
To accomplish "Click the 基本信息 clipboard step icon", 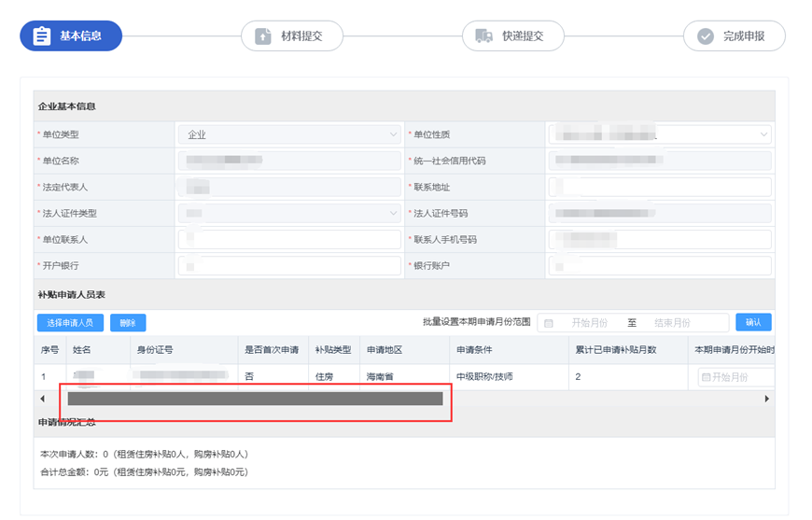I will point(41,36).
